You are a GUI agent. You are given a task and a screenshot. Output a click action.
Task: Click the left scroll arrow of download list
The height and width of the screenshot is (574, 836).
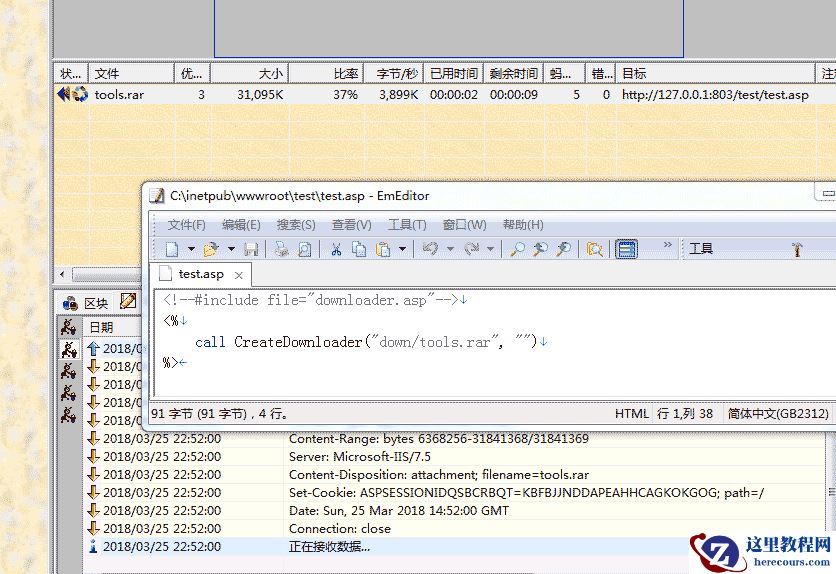coord(62,274)
